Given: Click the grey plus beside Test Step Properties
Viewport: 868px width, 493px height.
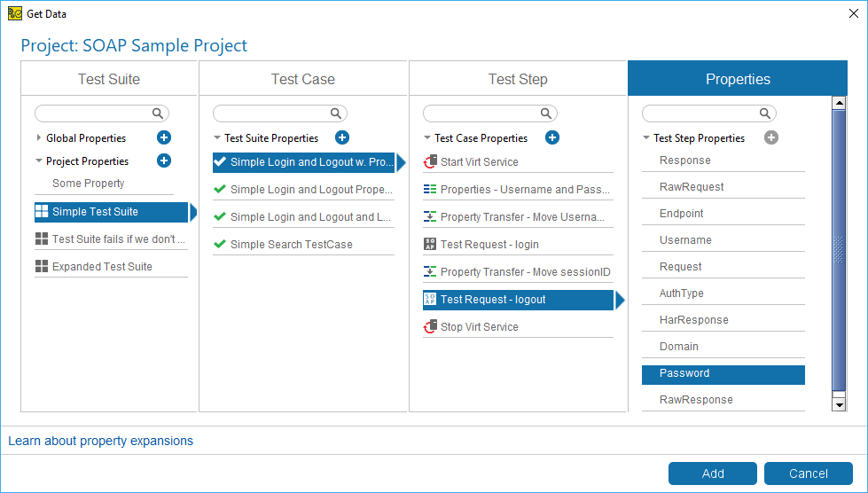Looking at the screenshot, I should pos(771,137).
